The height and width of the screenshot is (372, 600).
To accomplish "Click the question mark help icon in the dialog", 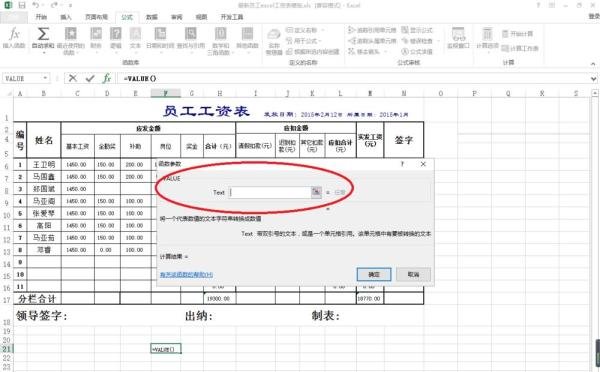I will (x=402, y=164).
